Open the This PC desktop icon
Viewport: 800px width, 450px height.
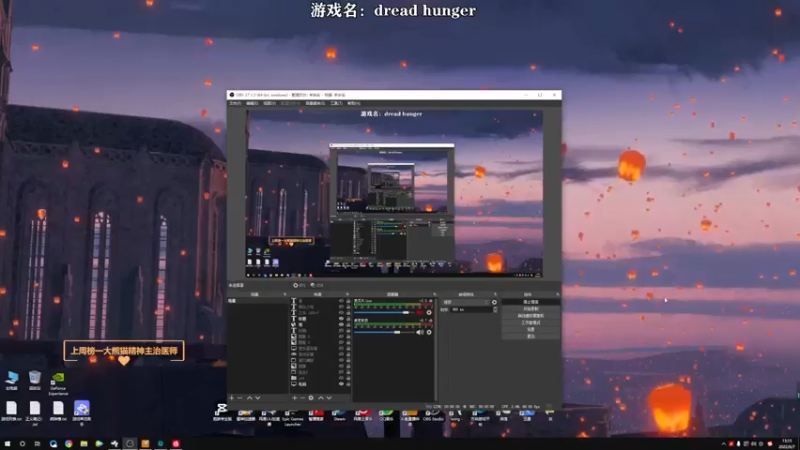[11, 380]
